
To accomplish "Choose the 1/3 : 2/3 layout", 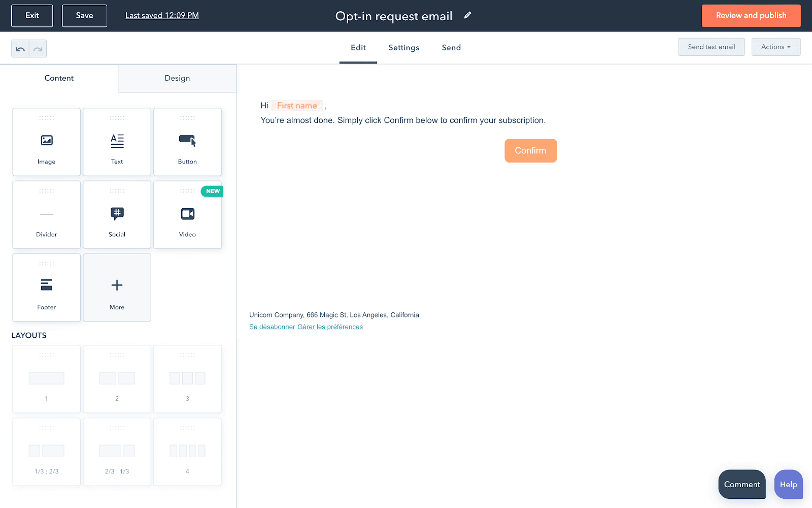I will [47, 452].
